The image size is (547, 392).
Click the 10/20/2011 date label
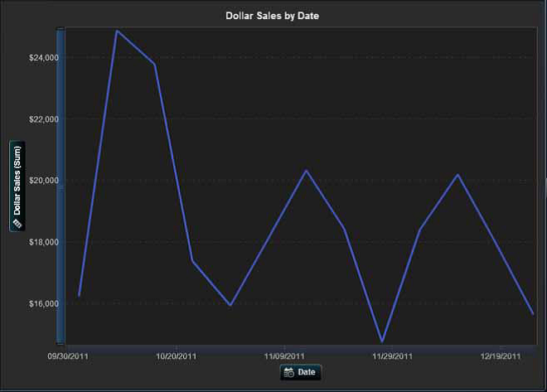[x=177, y=356]
